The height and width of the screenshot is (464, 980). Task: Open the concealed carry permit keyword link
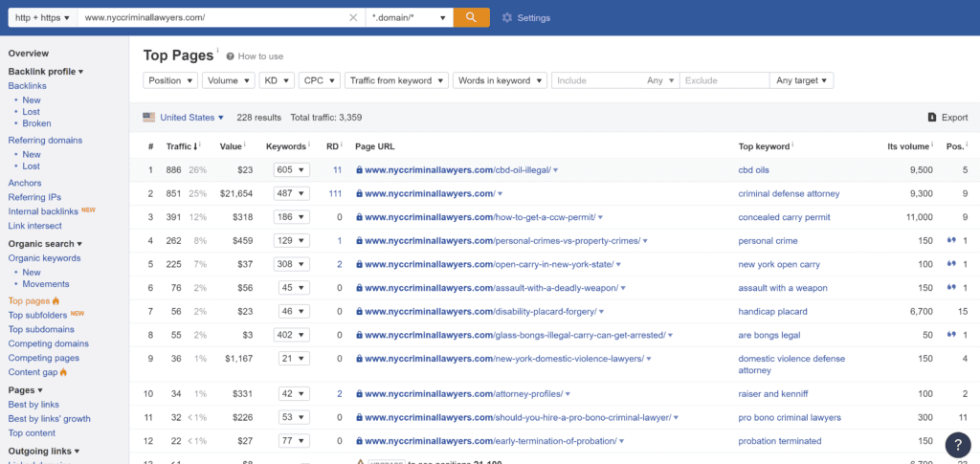point(785,217)
